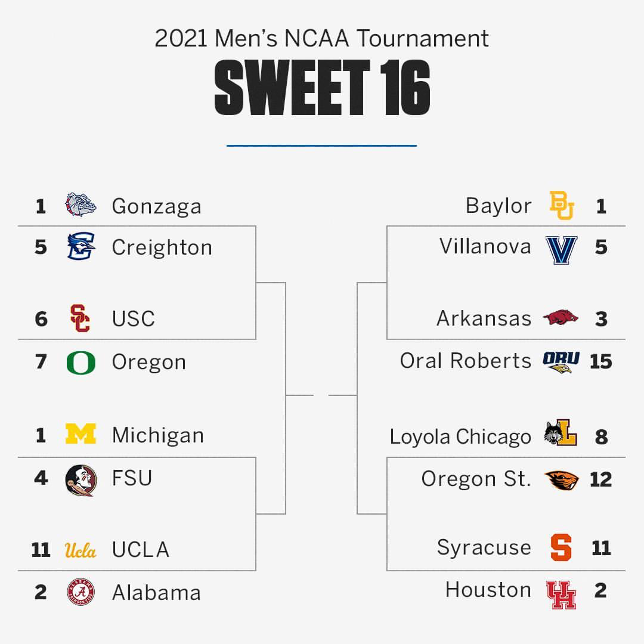Select the orange Syracuse S logo

tap(561, 547)
